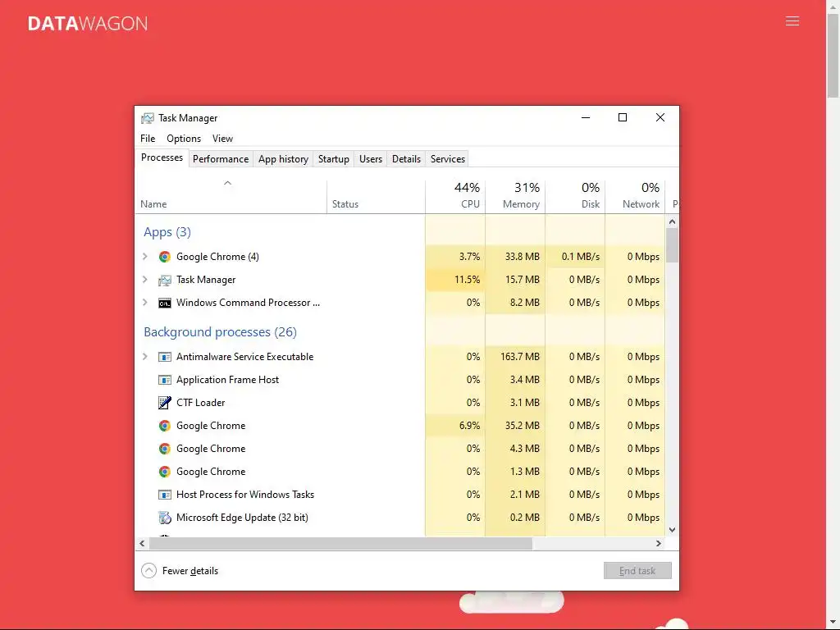The height and width of the screenshot is (630, 840).
Task: Select the Processes tab
Action: (162, 157)
